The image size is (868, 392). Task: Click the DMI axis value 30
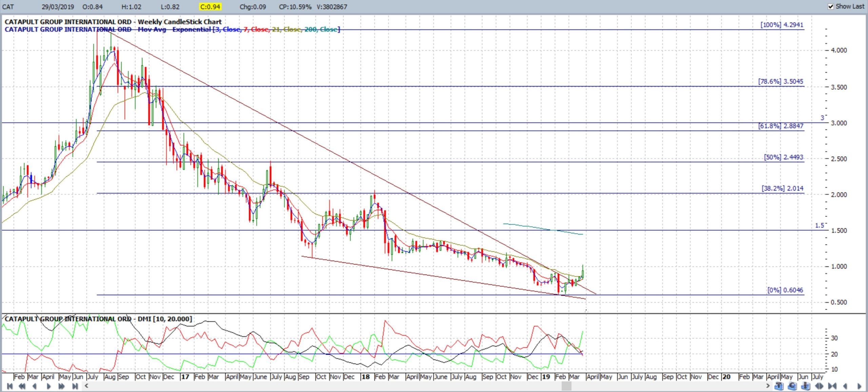(834, 338)
